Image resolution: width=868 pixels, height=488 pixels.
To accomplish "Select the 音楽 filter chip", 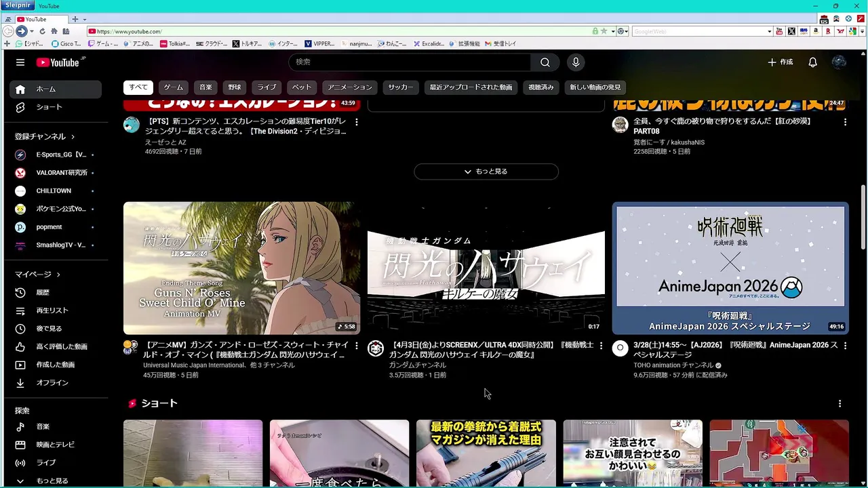I will [x=205, y=87].
